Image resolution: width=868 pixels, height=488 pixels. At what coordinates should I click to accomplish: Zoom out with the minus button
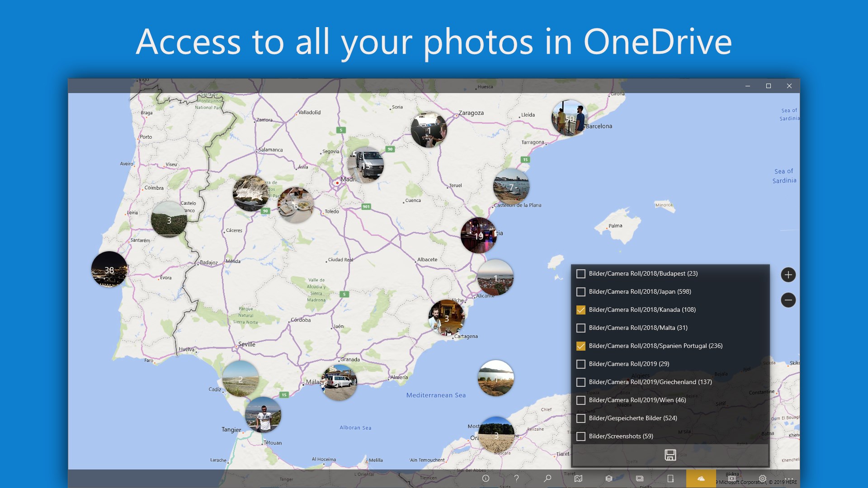pyautogui.click(x=788, y=300)
